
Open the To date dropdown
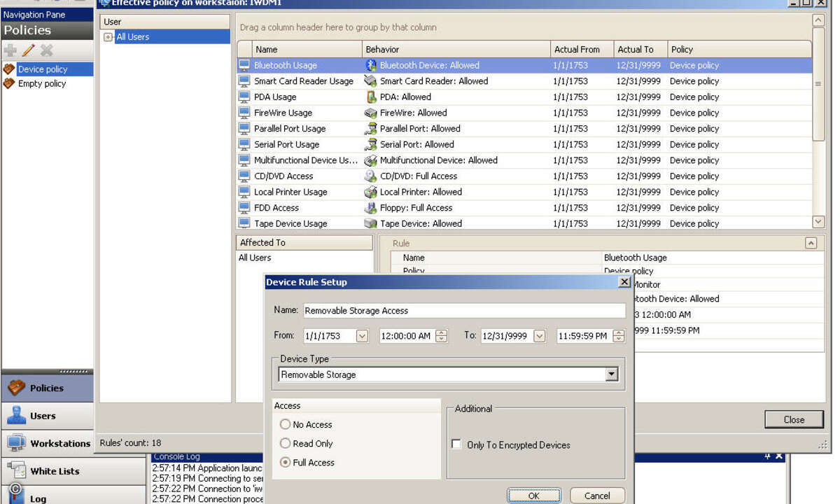point(539,336)
